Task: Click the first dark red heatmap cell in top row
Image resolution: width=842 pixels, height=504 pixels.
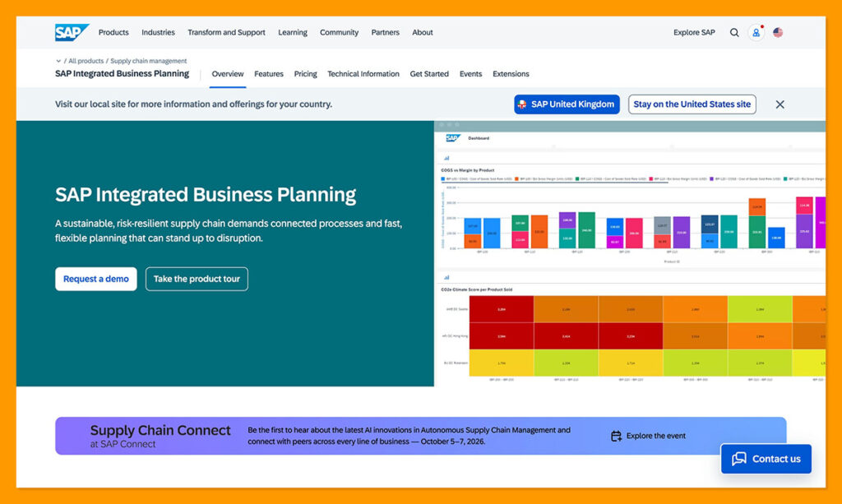Action: 501,309
